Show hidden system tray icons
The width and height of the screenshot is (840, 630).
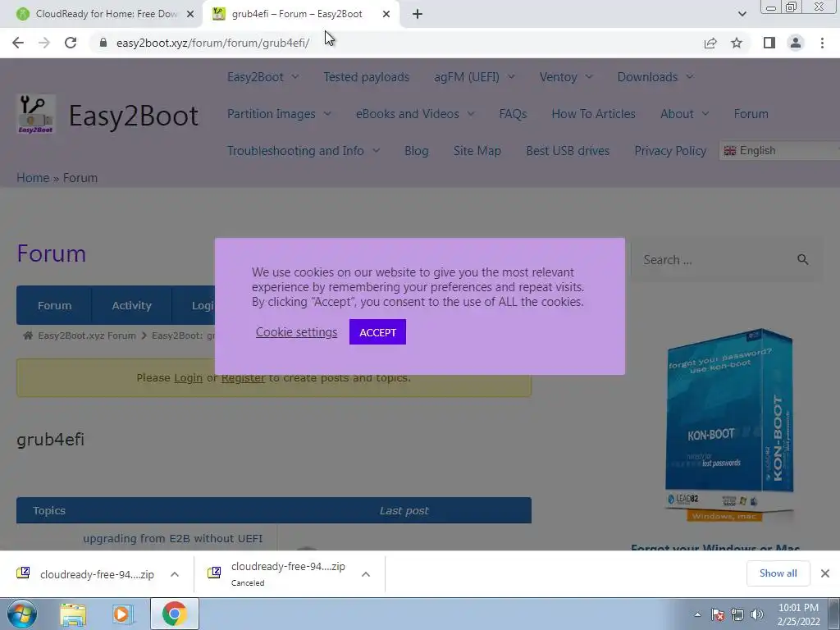tap(697, 615)
